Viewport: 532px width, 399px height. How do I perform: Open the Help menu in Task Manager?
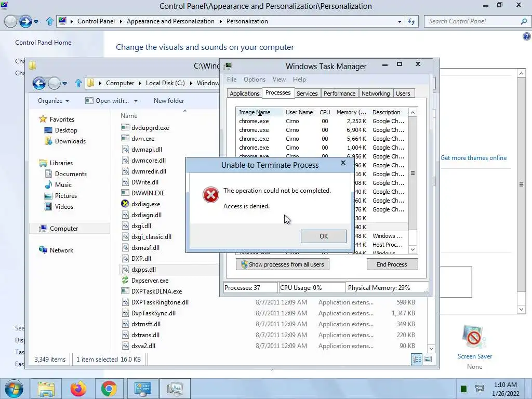(299, 79)
